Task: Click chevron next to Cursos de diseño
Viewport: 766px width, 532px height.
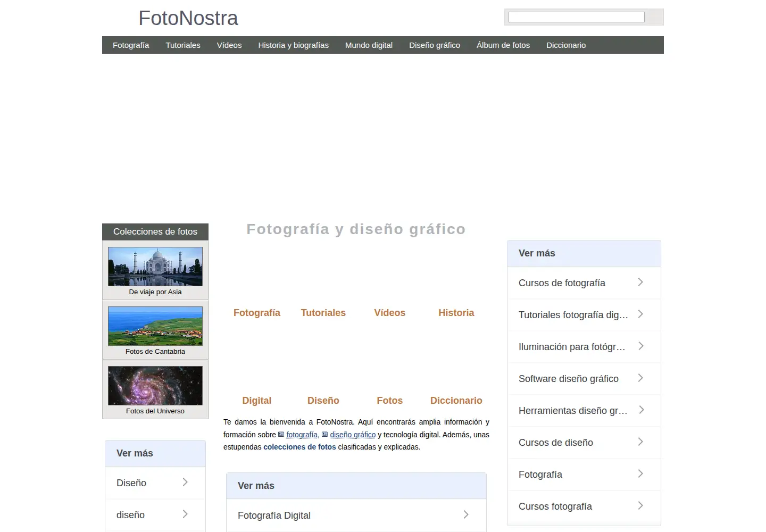Action: [x=640, y=442]
